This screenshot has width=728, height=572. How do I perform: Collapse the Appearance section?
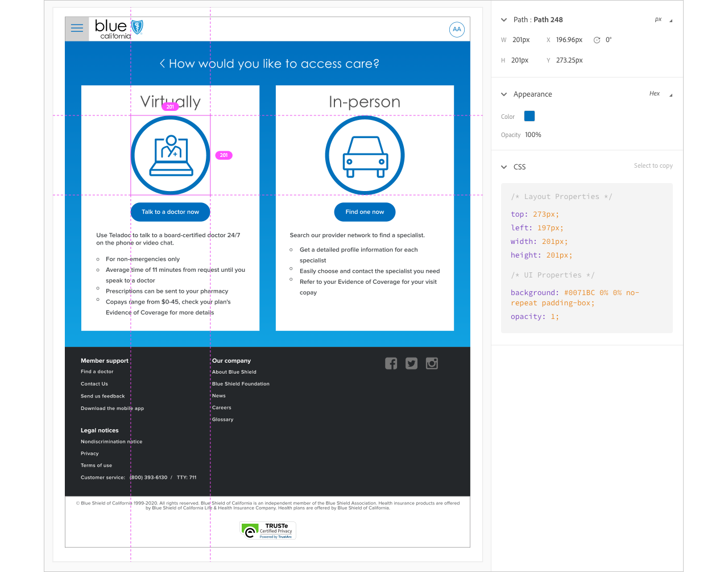tap(504, 94)
